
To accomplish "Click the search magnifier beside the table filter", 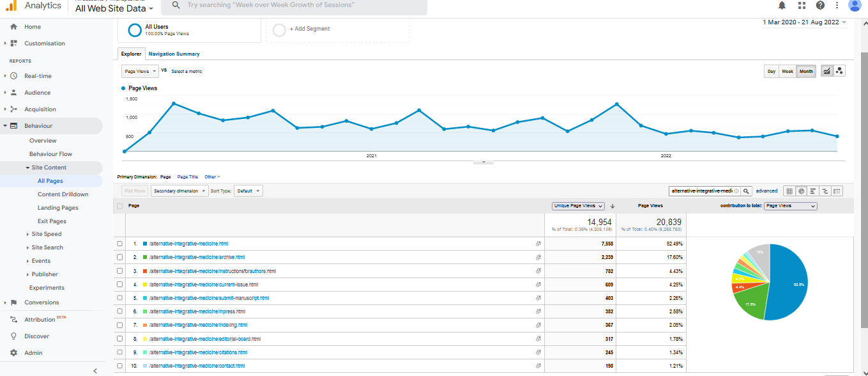I will tap(746, 191).
